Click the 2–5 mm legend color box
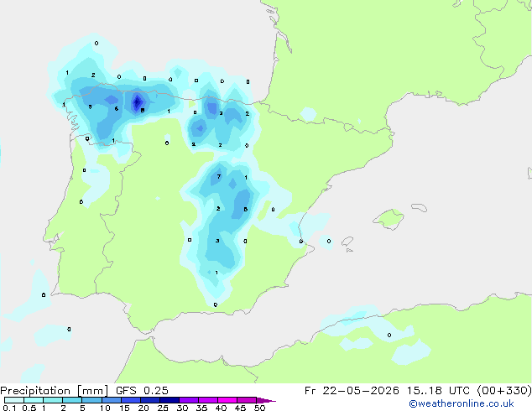532x411 pixels. coord(72,400)
